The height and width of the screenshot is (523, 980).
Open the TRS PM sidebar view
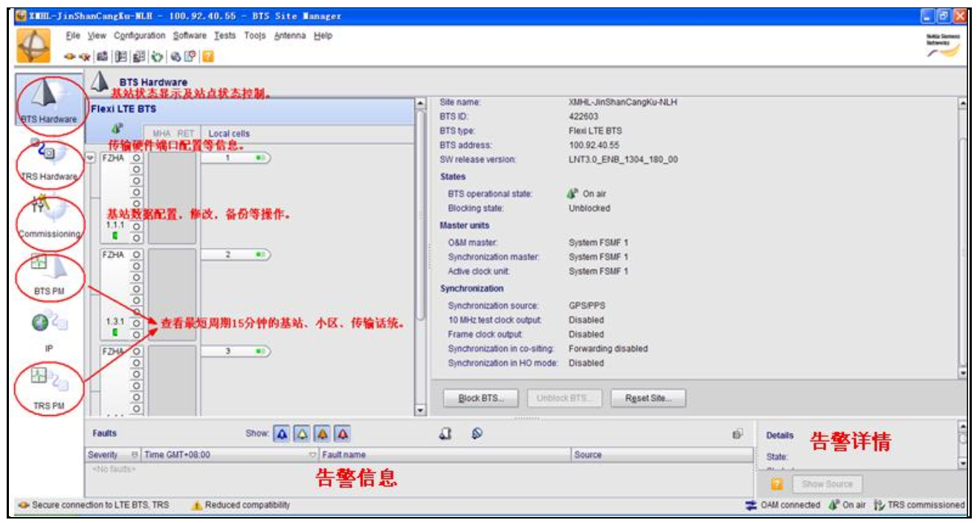49,388
